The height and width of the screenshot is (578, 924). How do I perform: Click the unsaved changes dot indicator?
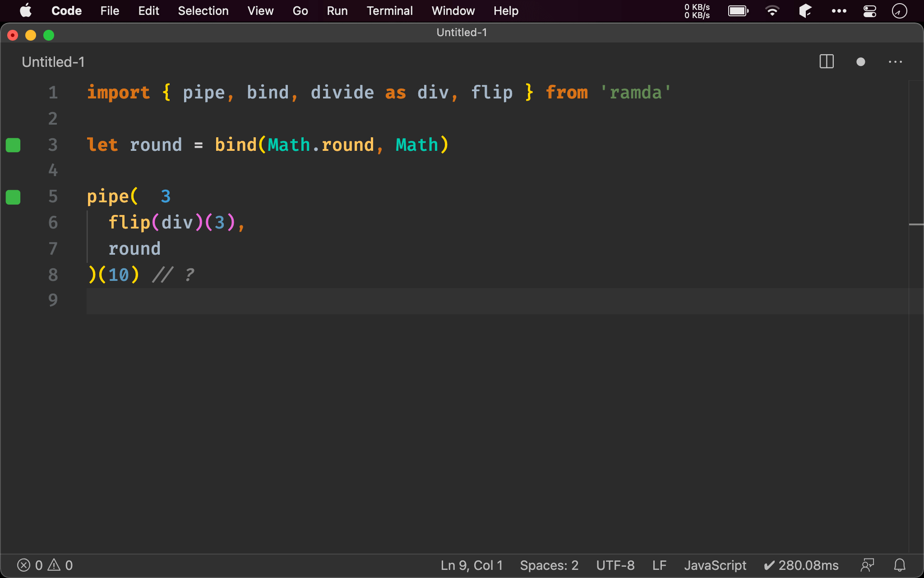pyautogui.click(x=861, y=62)
